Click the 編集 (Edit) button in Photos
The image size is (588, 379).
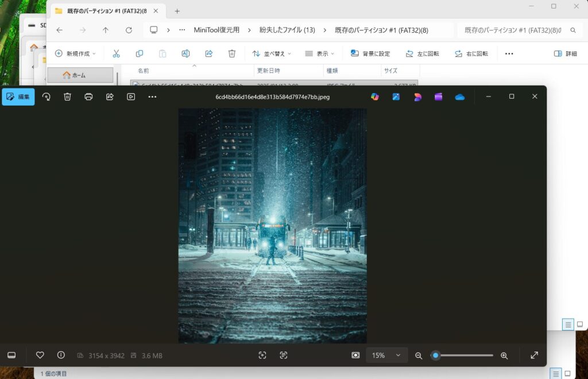(x=18, y=97)
